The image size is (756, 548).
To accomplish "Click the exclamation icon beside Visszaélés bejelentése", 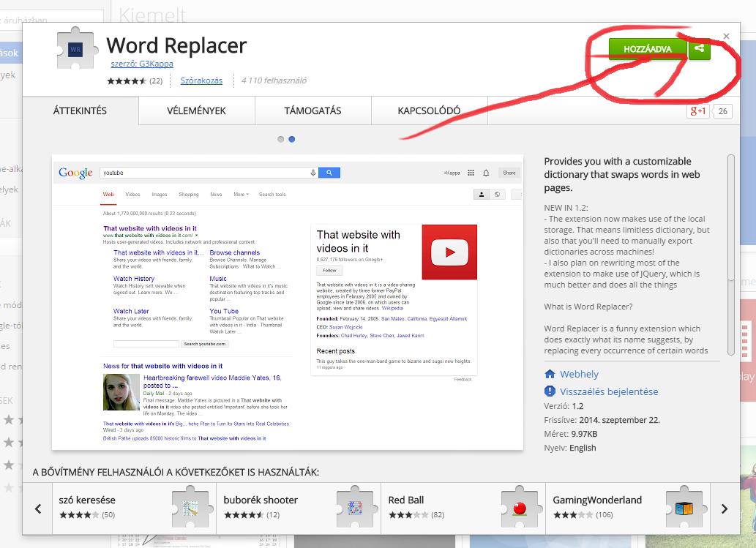I will pos(550,391).
